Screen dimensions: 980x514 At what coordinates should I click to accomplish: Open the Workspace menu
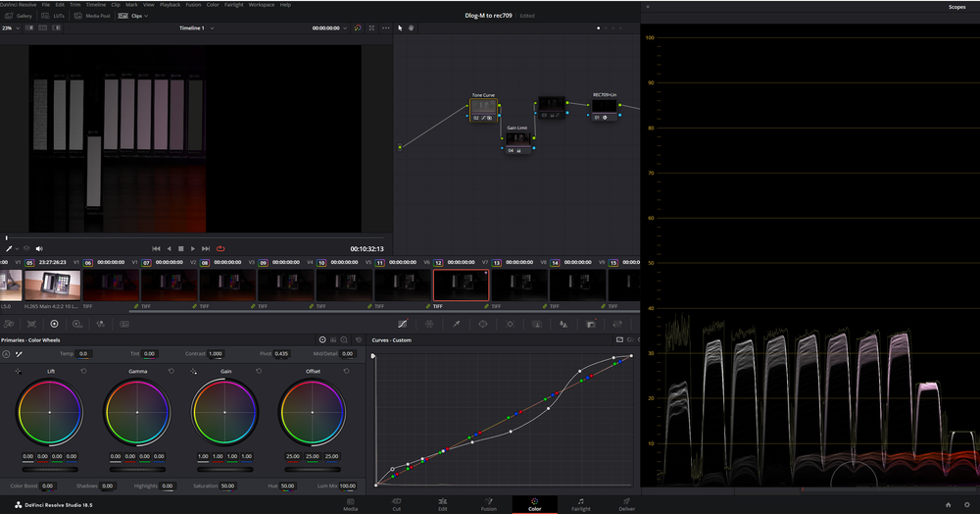pos(262,4)
